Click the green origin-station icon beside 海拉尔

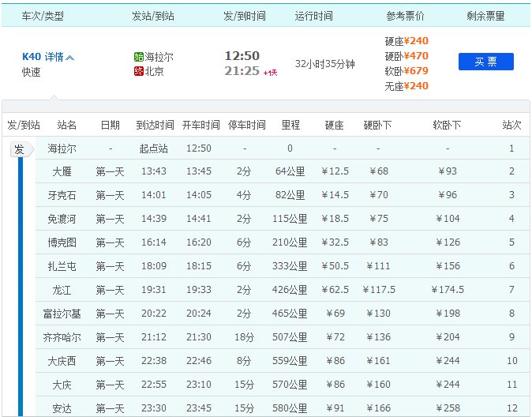coord(139,57)
